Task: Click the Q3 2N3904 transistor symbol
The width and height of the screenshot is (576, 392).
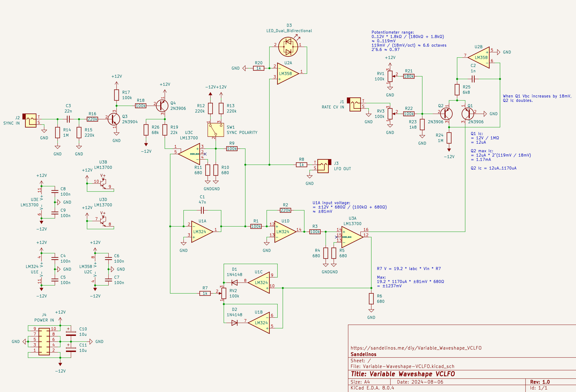Action: point(114,119)
